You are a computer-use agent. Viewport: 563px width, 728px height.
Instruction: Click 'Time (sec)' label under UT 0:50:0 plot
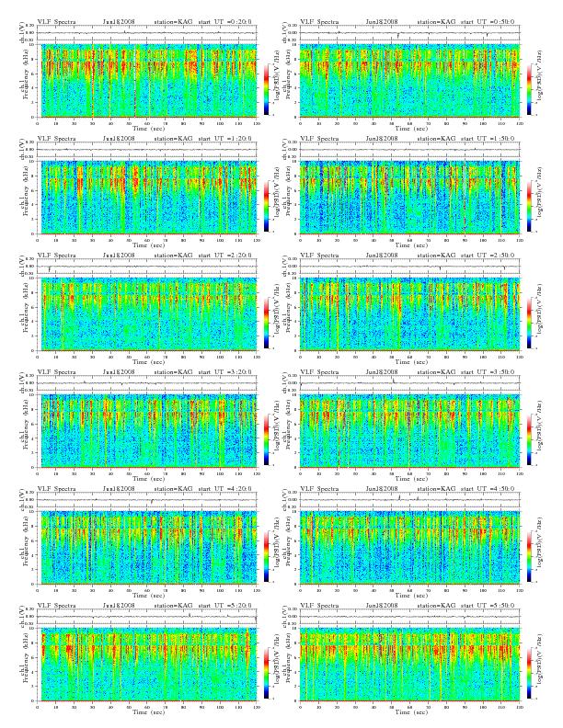[x=411, y=128]
